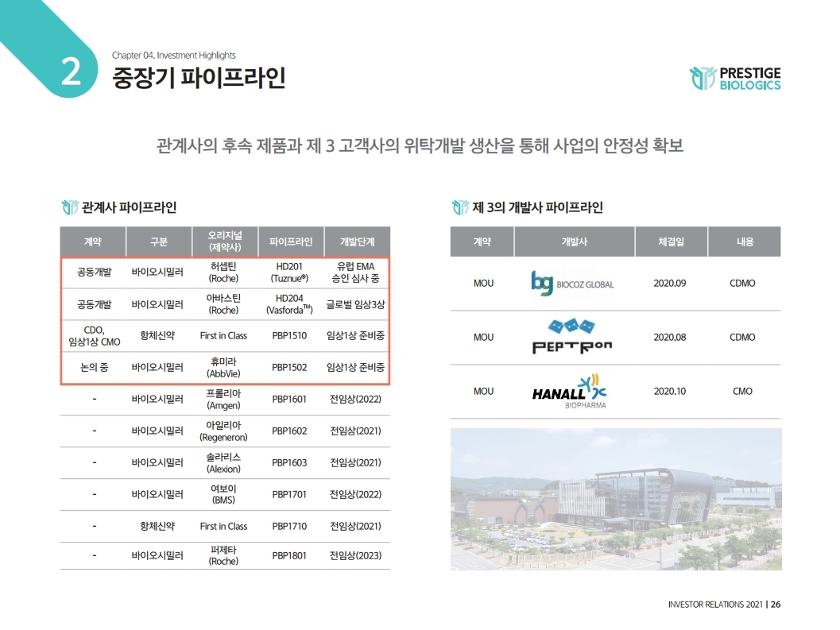Click the date 2020.09
The image size is (840, 630).
670,284
